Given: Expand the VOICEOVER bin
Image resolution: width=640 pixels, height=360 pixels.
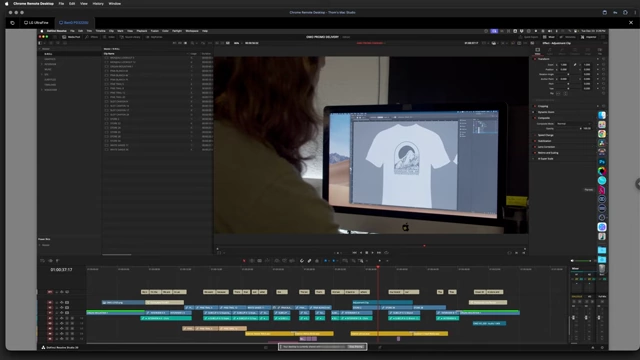Looking at the screenshot, I should tap(42, 90).
